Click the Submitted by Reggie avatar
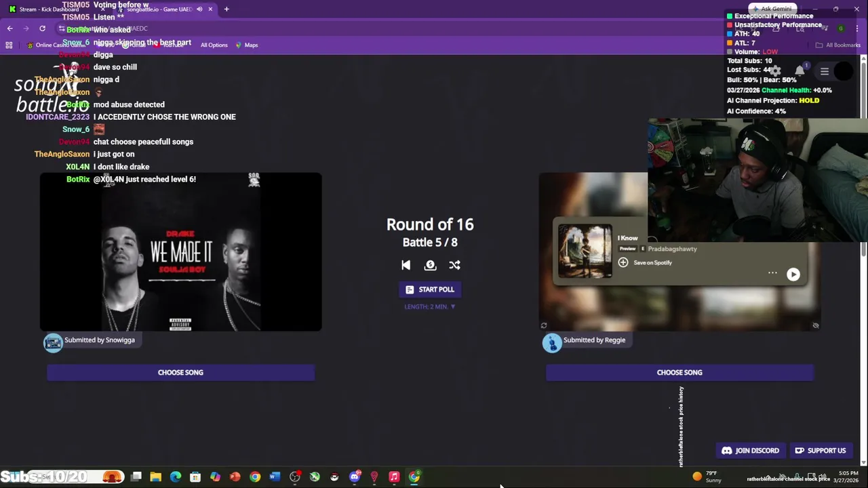The image size is (868, 488). [552, 343]
